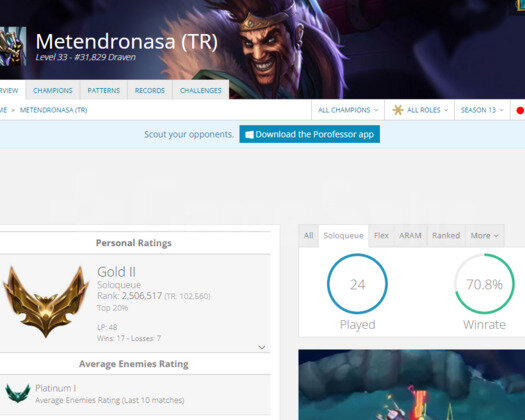
Task: Open the gameplay video thumbnail
Action: pos(411,384)
